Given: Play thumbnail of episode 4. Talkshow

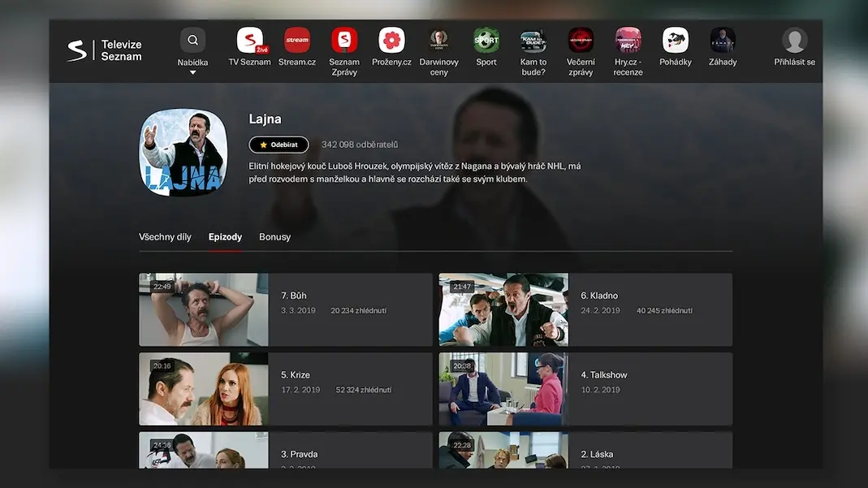Looking at the screenshot, I should tap(503, 389).
